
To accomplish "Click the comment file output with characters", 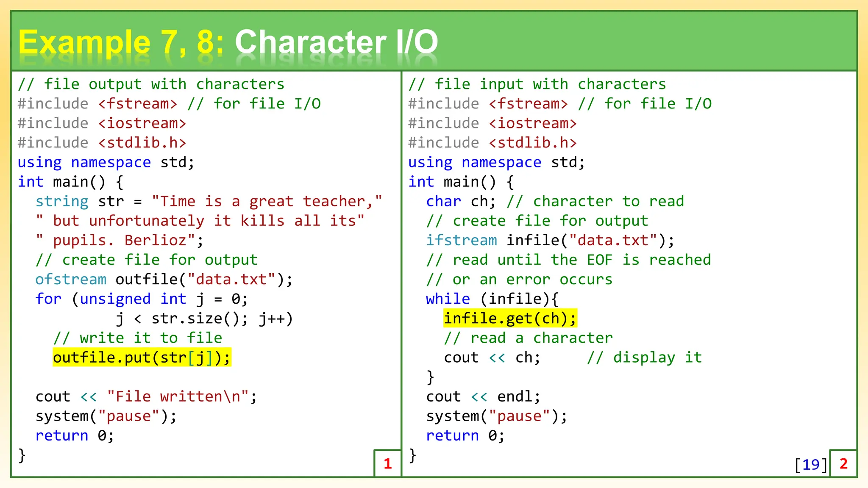I will [x=151, y=84].
